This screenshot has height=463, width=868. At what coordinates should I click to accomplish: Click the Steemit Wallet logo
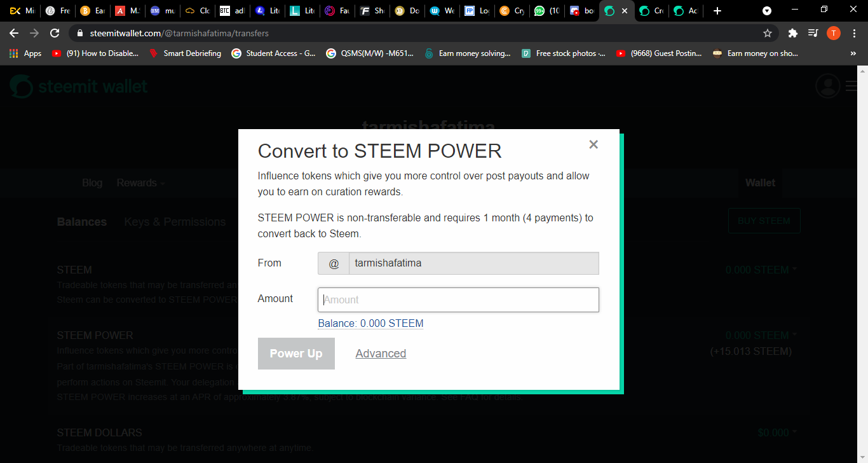point(79,86)
